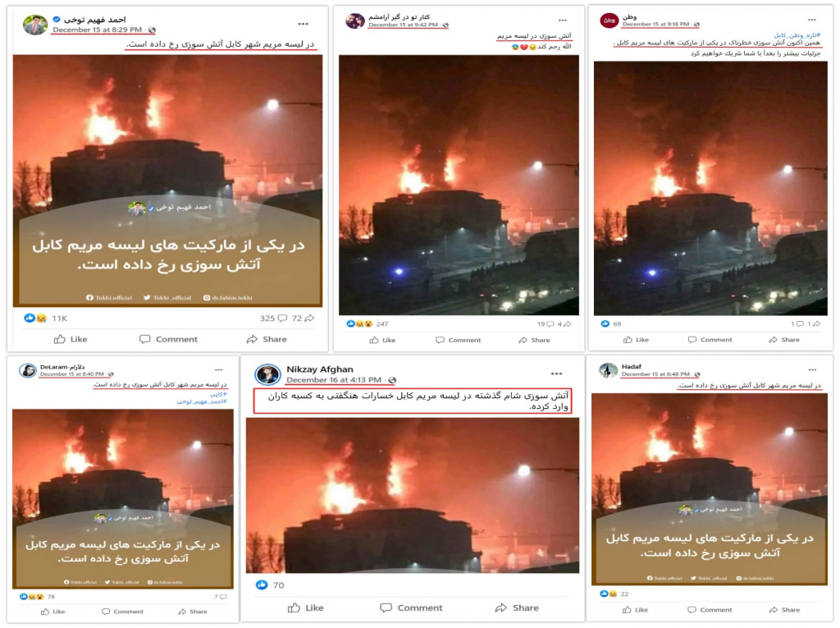Click the red وطن page avatar
Image resolution: width=840 pixels, height=628 pixels.
(x=609, y=21)
